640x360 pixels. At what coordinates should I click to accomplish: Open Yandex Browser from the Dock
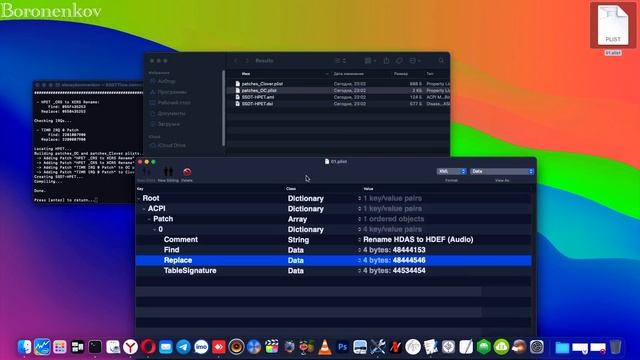[x=131, y=347]
